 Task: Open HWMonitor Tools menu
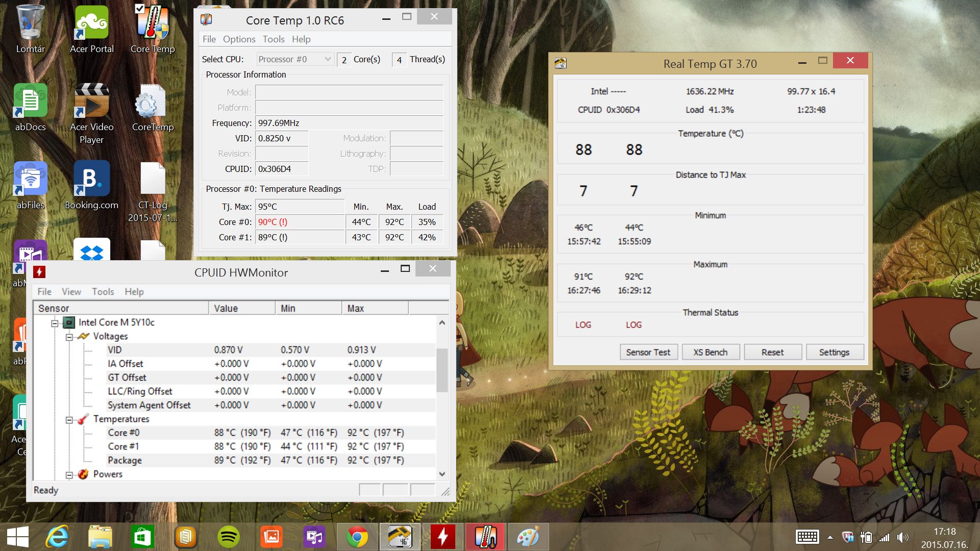tap(103, 292)
